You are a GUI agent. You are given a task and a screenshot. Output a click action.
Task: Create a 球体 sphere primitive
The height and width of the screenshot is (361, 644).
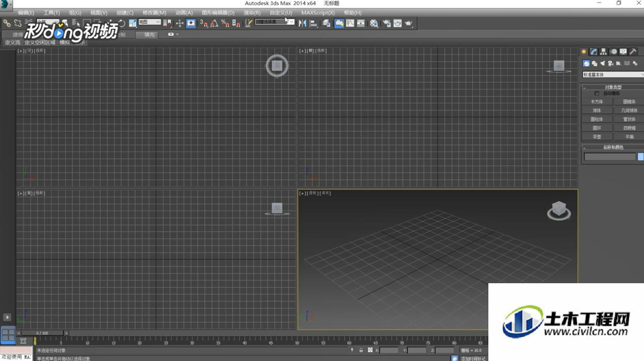click(x=597, y=111)
